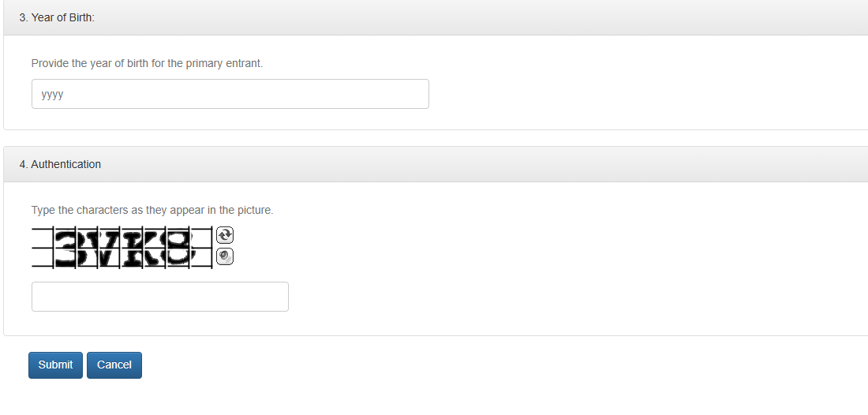Click the empty Year of Birth header bar area
The image size is (868, 415).
pos(473,17)
